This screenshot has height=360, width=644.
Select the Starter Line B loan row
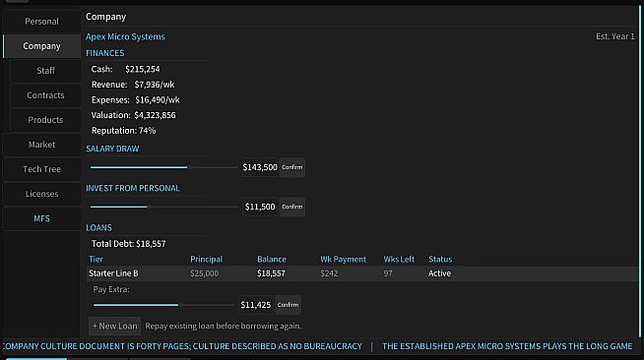coord(362,273)
